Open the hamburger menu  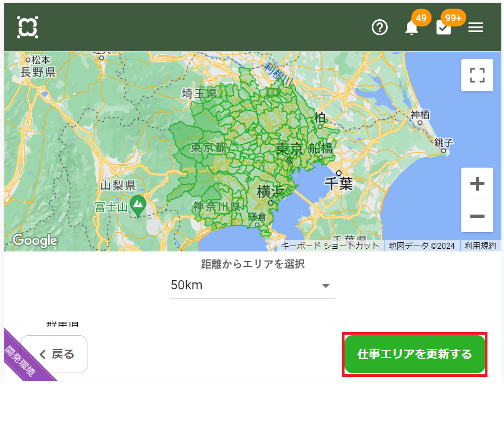pyautogui.click(x=475, y=28)
